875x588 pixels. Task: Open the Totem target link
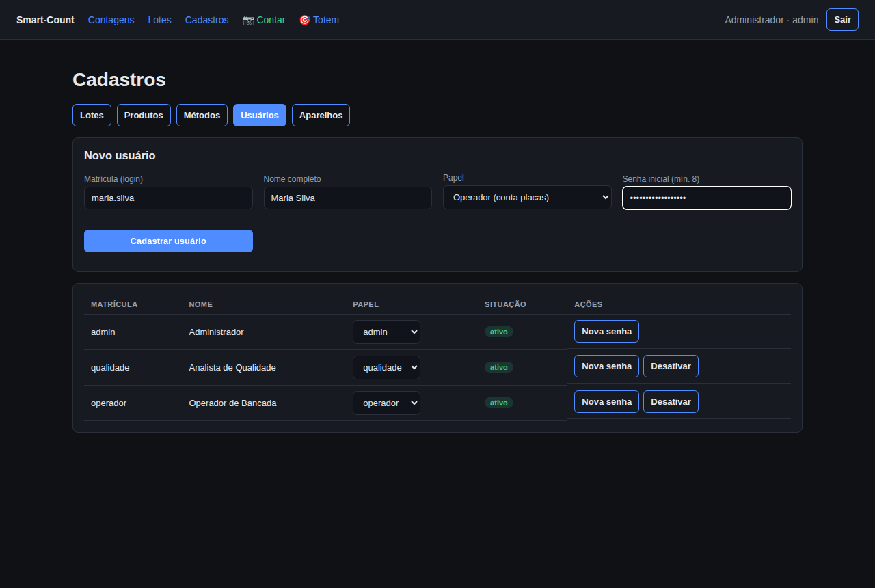(x=319, y=20)
